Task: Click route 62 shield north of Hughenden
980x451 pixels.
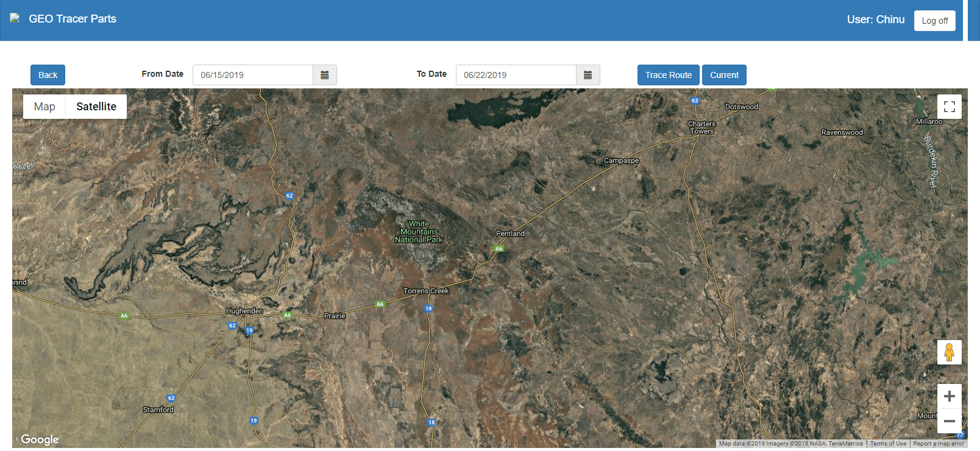Action: [x=289, y=196]
